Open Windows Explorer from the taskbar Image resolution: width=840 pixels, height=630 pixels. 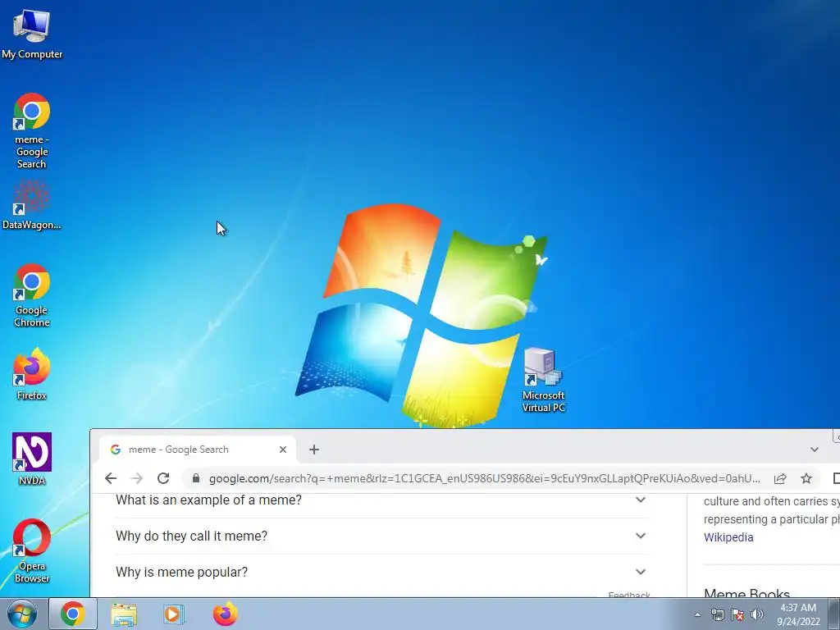coord(124,614)
